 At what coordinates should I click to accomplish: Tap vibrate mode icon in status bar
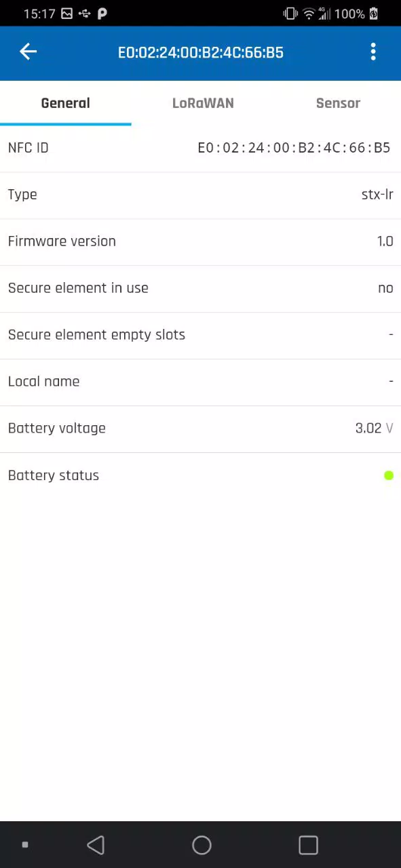click(290, 14)
